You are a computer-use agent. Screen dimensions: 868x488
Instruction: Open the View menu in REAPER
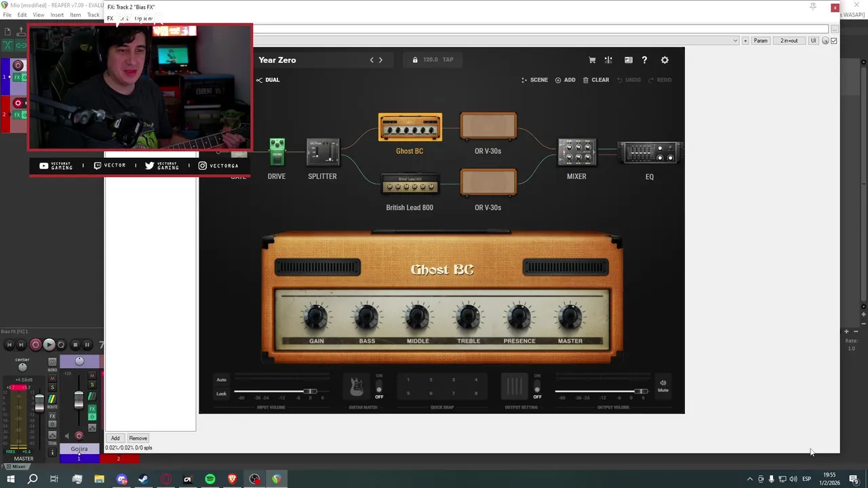point(39,15)
